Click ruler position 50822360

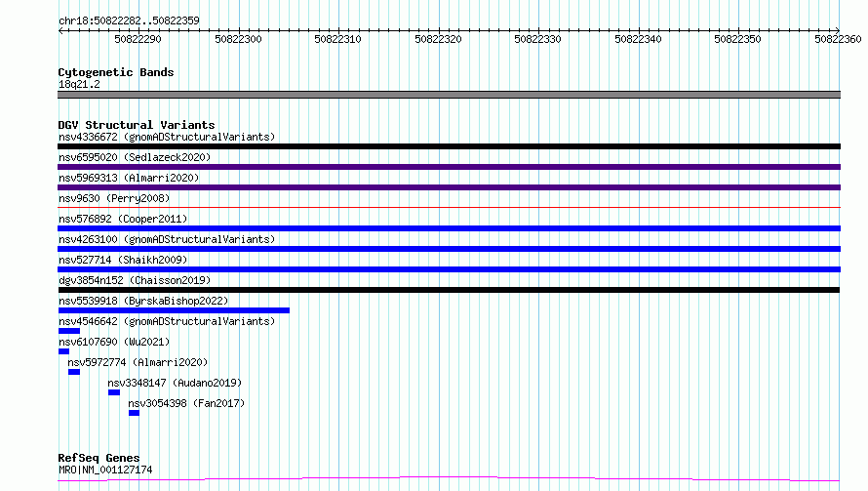pyautogui.click(x=838, y=39)
